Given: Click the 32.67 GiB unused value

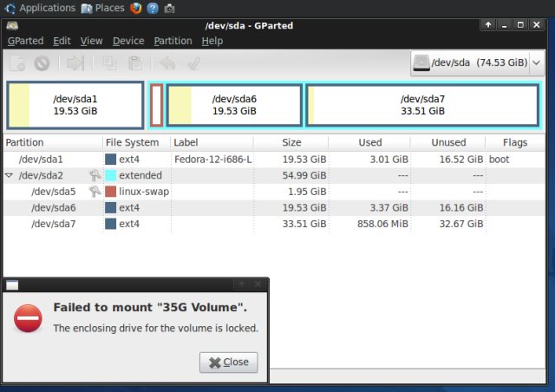Looking at the screenshot, I should click(461, 224).
